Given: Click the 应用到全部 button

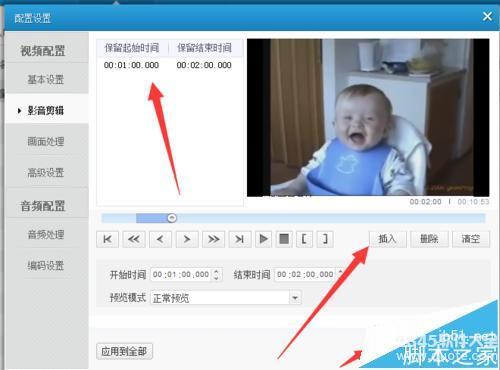Looking at the screenshot, I should [x=124, y=351].
